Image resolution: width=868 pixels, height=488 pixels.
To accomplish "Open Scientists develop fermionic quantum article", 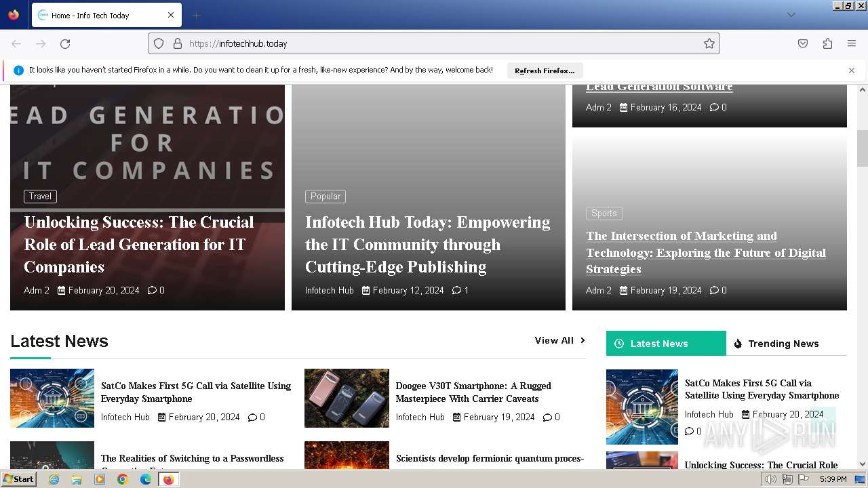I will click(490, 459).
